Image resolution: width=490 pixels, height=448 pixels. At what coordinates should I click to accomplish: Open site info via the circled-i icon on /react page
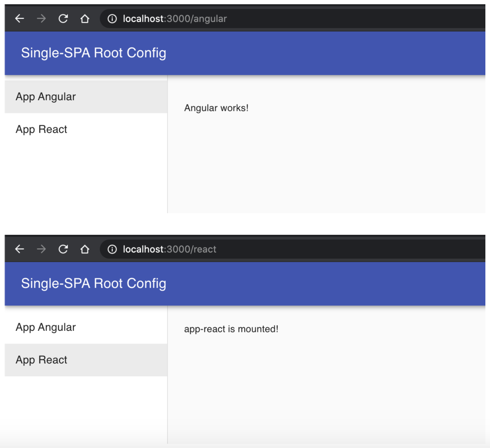112,249
